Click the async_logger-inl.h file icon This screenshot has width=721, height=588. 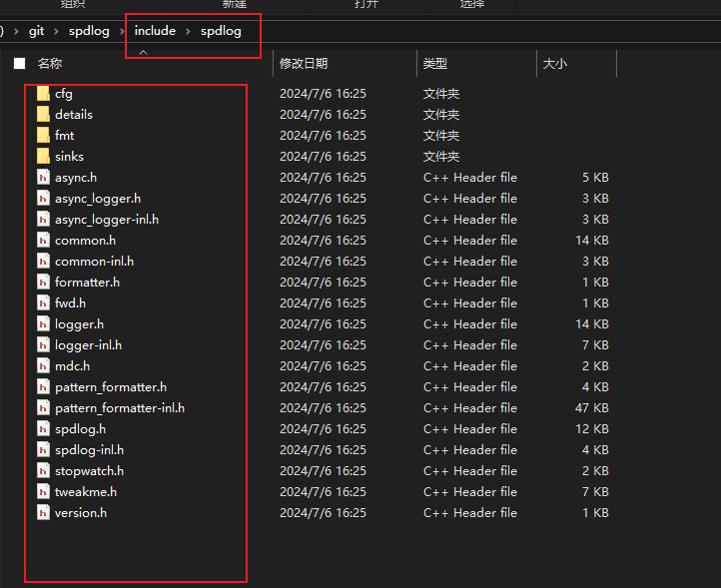pyautogui.click(x=43, y=220)
